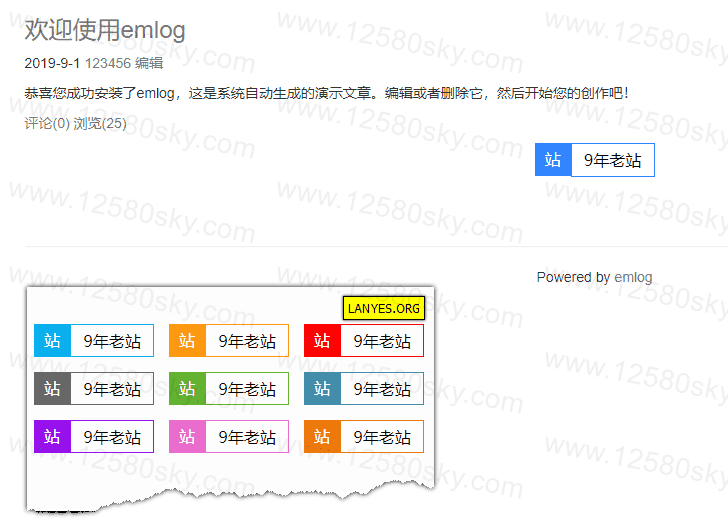Open the 评论(0) comments link
The height and width of the screenshot is (520, 728).
click(47, 124)
